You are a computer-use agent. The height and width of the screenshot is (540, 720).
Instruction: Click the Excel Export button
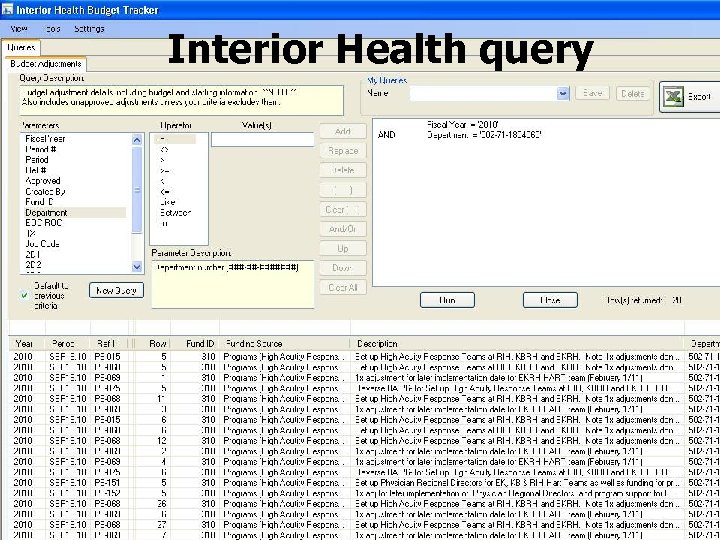[x=691, y=96]
